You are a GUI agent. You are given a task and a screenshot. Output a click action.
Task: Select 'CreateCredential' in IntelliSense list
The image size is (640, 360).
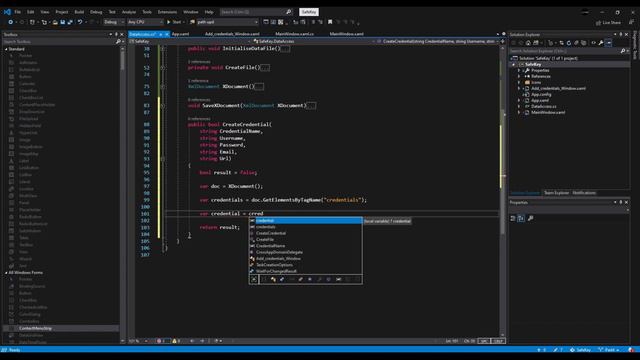pos(305,233)
